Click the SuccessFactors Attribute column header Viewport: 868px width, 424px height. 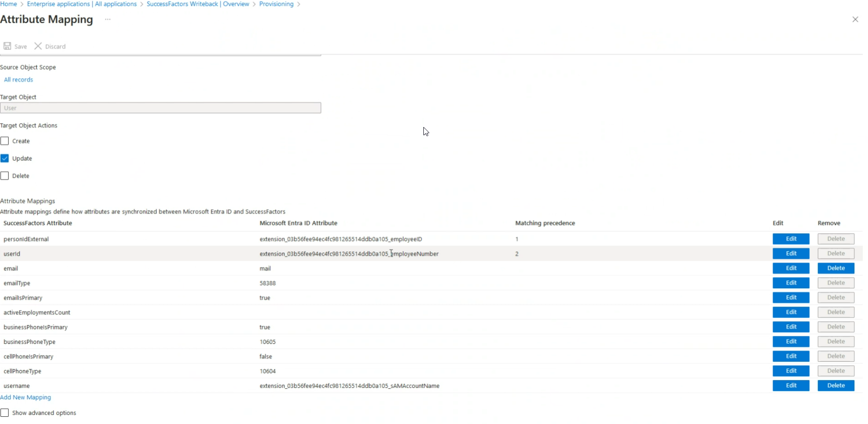38,223
